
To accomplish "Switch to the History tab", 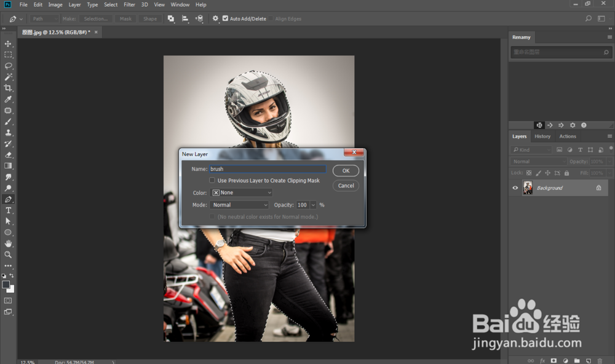I will [542, 136].
